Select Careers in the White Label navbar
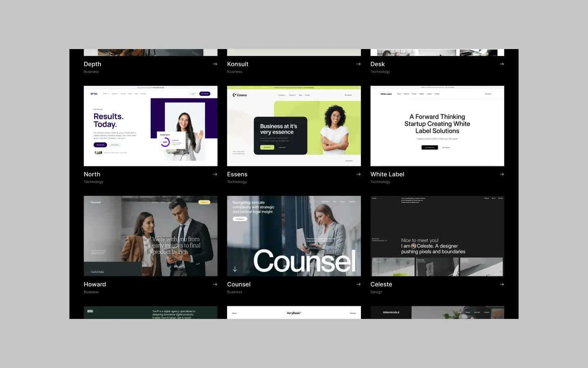The height and width of the screenshot is (368, 588). point(429,94)
